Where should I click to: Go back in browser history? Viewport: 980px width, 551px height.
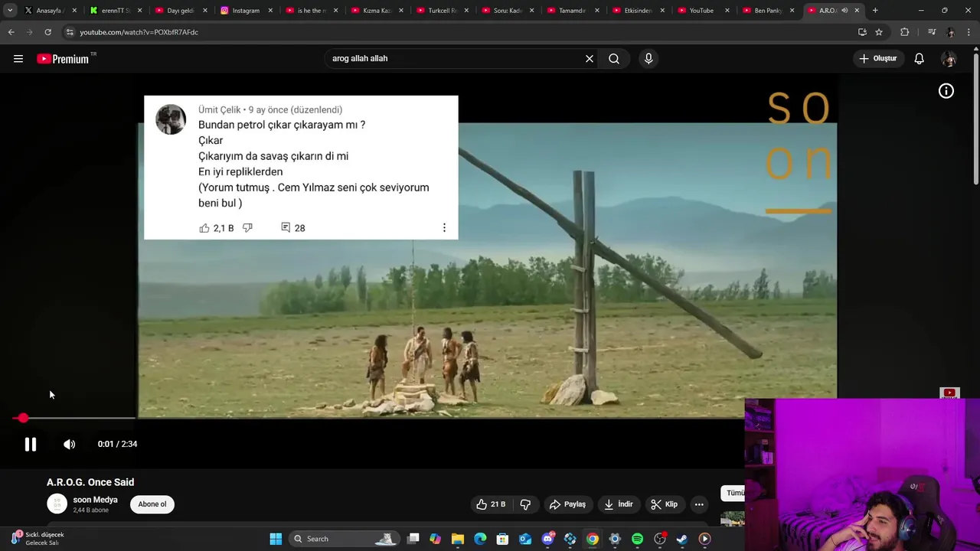point(11,32)
